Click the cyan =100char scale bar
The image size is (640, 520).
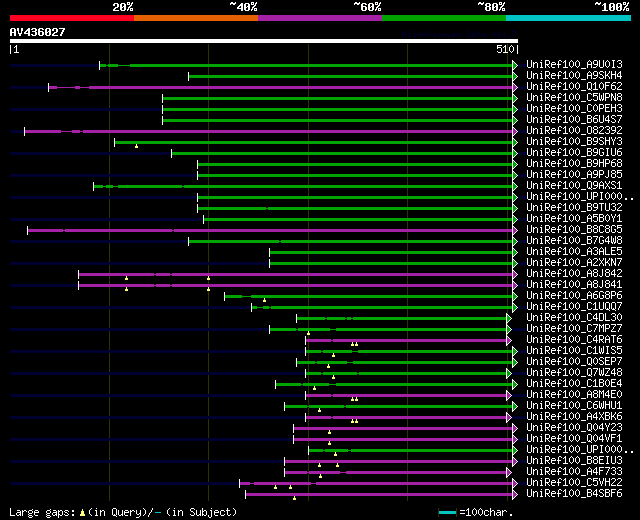pos(447,512)
